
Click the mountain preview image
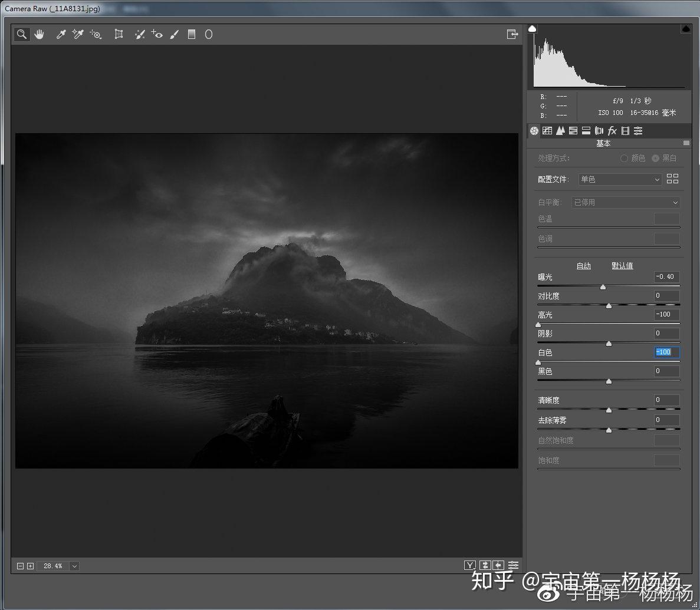(x=267, y=301)
